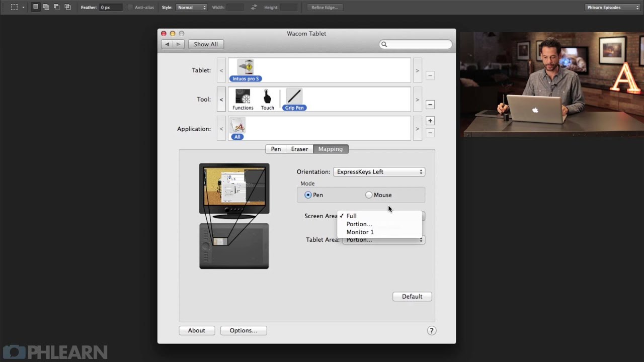The height and width of the screenshot is (362, 644).
Task: Select the Pen mode radio button
Action: point(308,195)
